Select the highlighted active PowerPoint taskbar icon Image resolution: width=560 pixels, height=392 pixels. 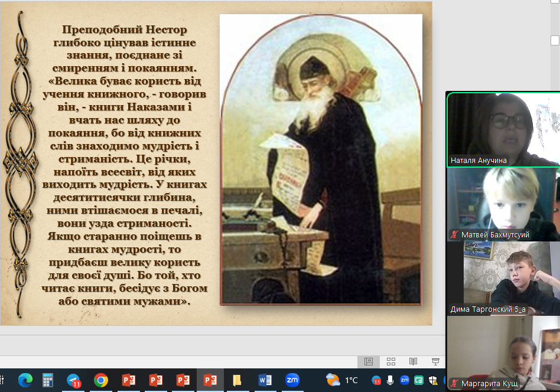click(x=210, y=380)
